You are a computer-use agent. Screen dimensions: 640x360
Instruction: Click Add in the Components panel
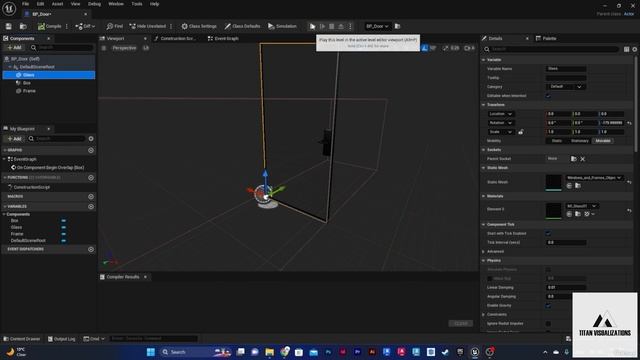coord(14,48)
